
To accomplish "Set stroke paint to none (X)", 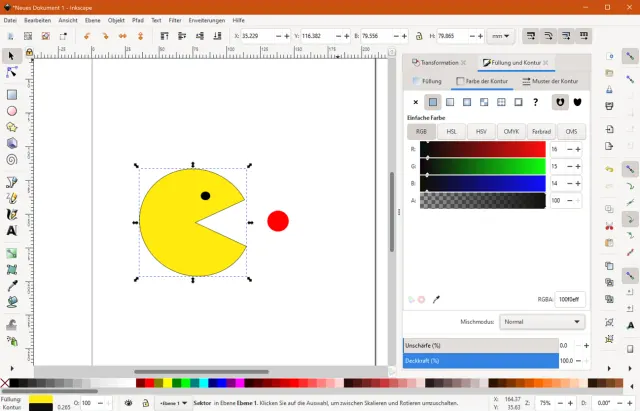I will click(x=416, y=102).
